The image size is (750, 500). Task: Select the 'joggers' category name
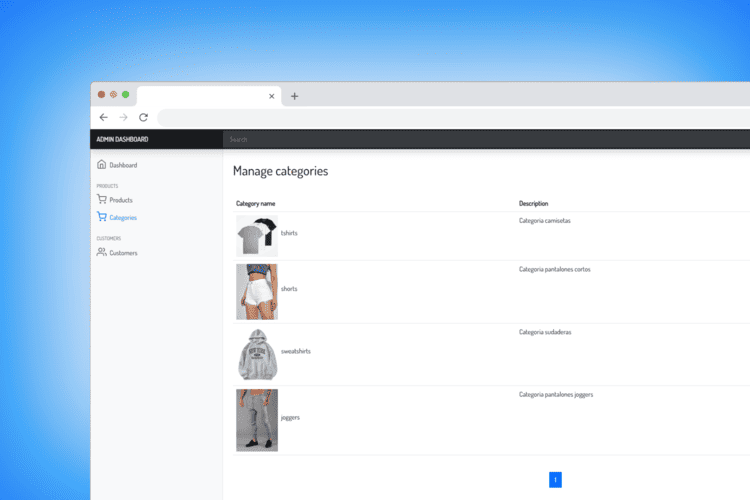tap(290, 418)
